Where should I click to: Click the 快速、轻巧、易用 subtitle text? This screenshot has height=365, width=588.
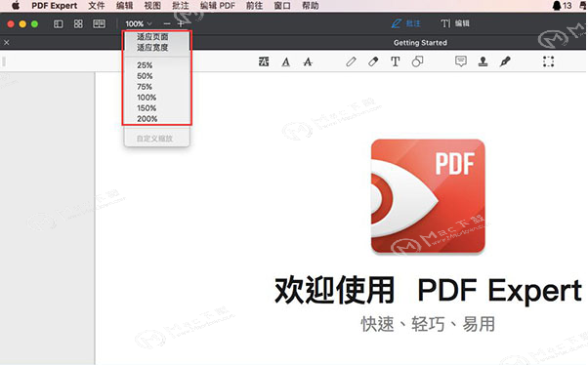(x=428, y=324)
